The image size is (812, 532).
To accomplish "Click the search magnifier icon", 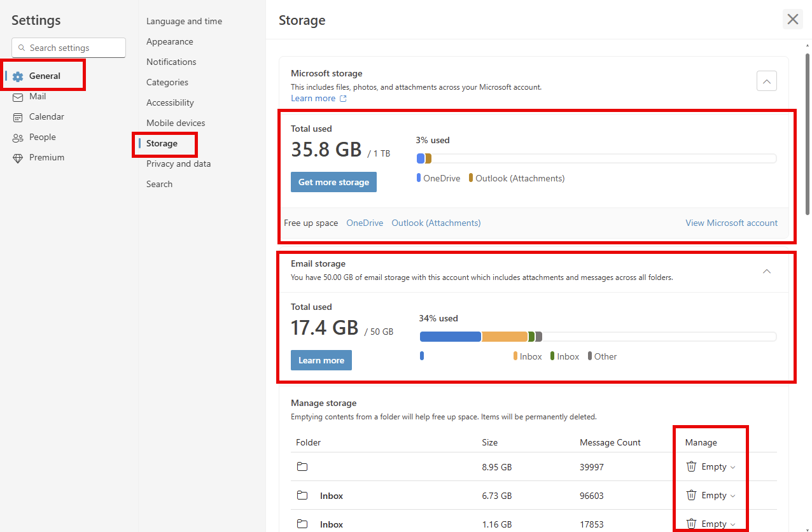I will (22, 48).
